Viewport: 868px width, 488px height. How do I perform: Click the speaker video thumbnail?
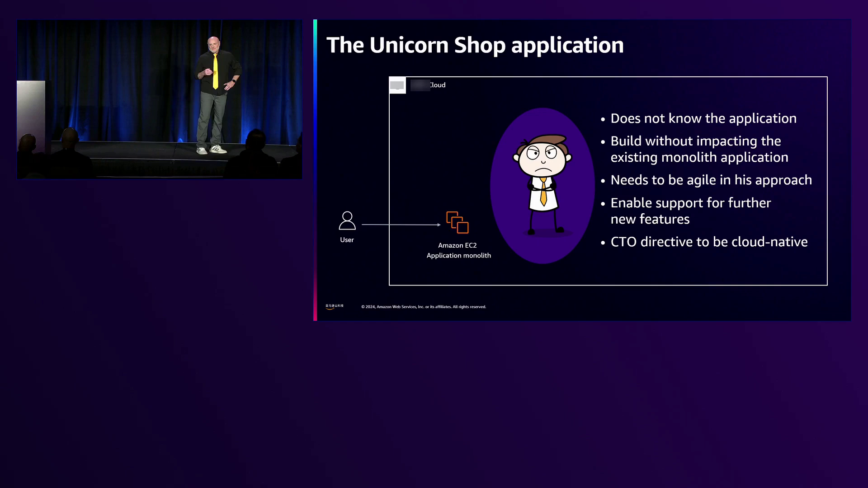click(x=160, y=99)
